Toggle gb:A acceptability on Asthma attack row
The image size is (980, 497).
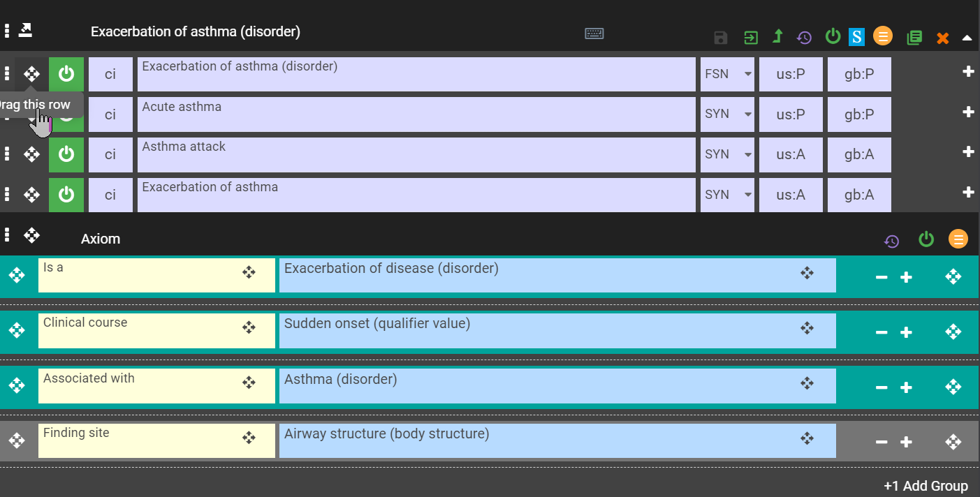[859, 154]
